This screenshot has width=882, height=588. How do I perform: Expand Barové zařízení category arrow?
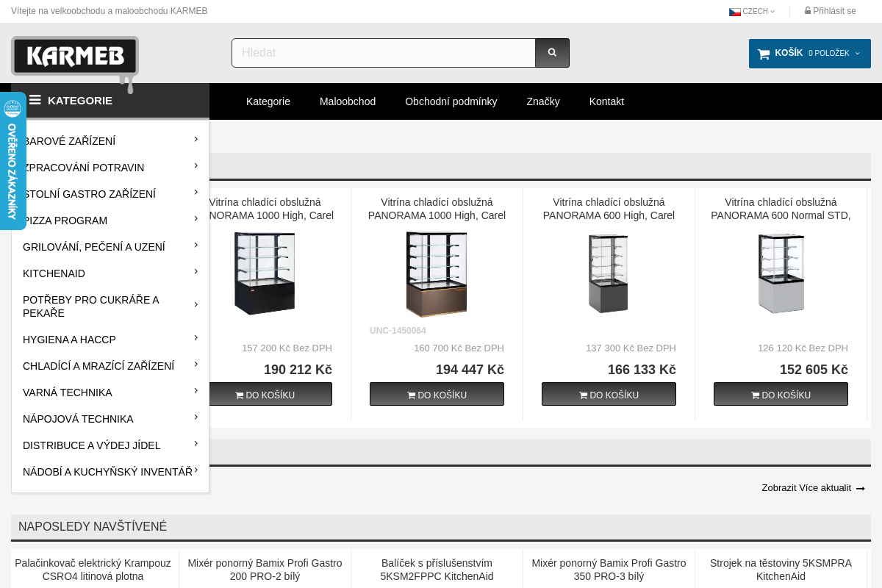tap(196, 139)
